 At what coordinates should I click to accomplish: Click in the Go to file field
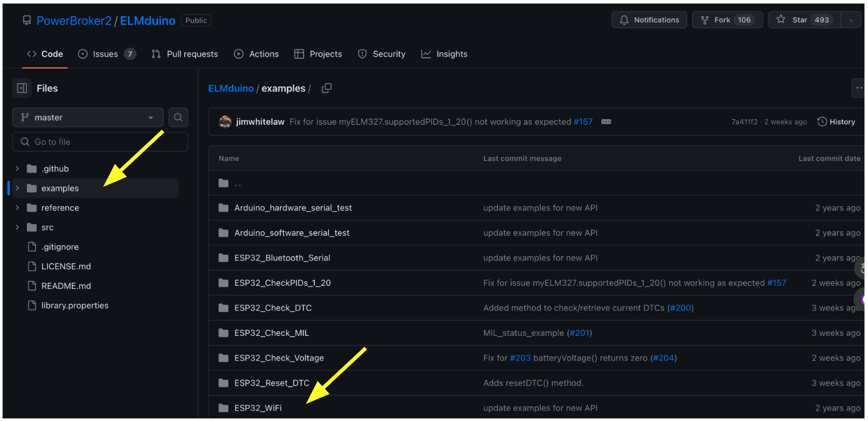click(x=100, y=142)
